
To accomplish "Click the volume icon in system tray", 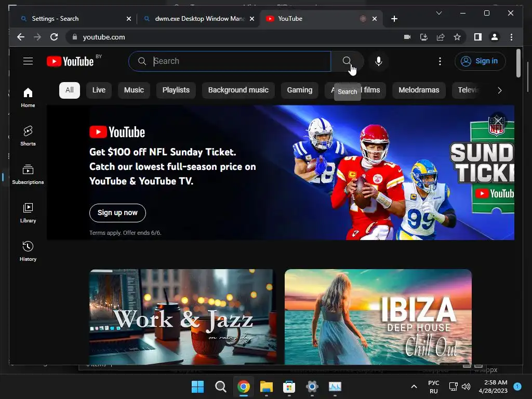I will coord(466,387).
